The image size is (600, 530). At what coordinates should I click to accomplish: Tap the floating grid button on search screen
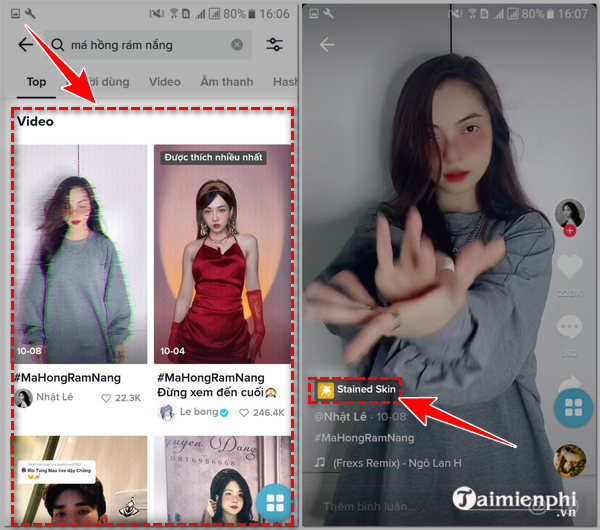pyautogui.click(x=275, y=502)
